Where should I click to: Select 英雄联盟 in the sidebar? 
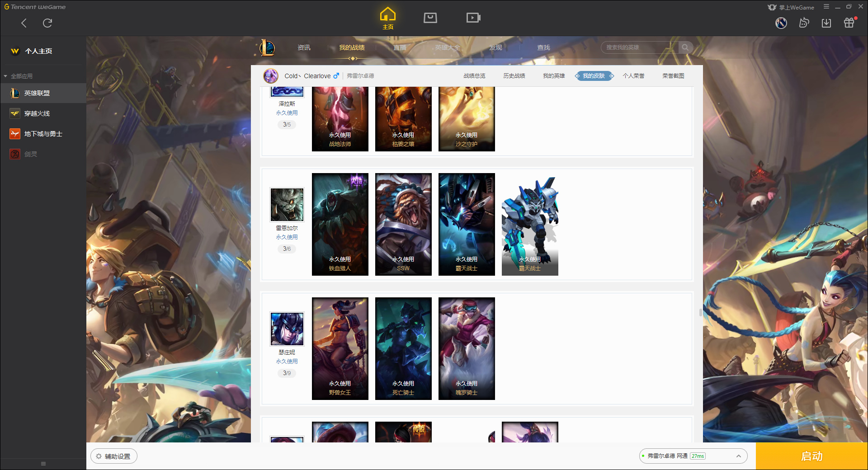coord(43,93)
